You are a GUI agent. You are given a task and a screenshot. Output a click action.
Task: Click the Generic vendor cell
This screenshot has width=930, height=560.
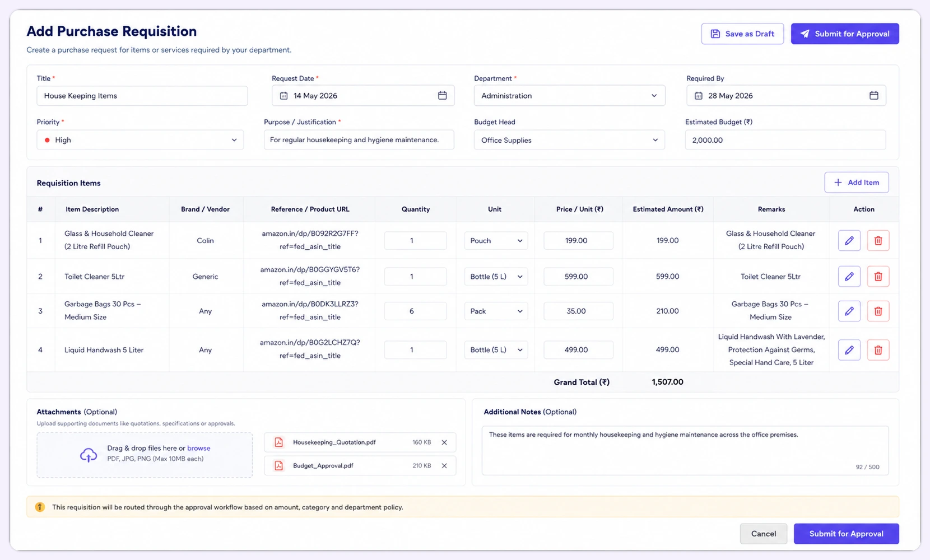click(x=205, y=277)
